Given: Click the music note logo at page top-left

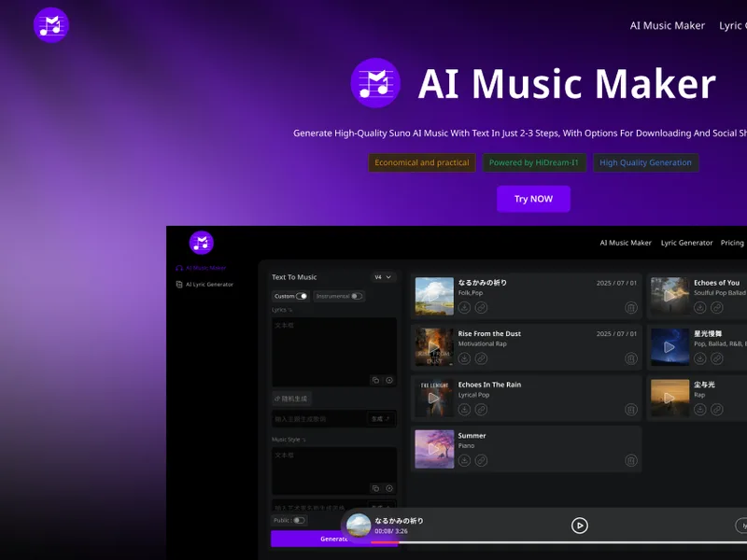Looking at the screenshot, I should coord(51,25).
